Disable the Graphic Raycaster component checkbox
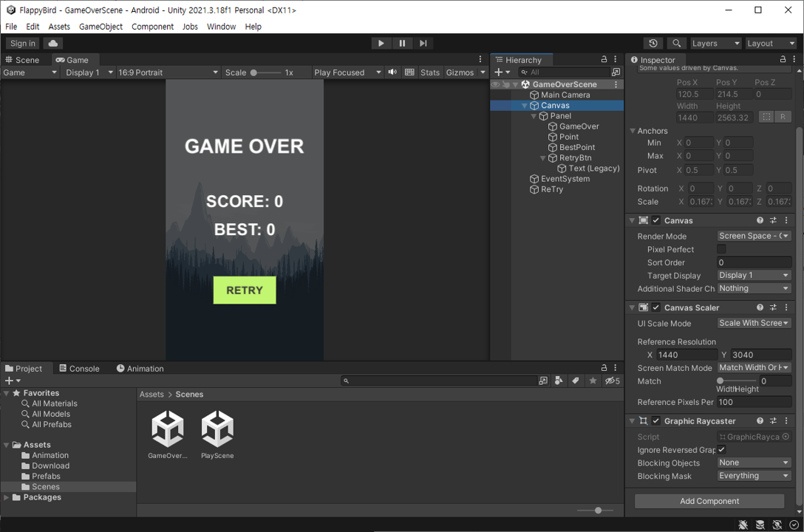The width and height of the screenshot is (804, 532). point(655,420)
